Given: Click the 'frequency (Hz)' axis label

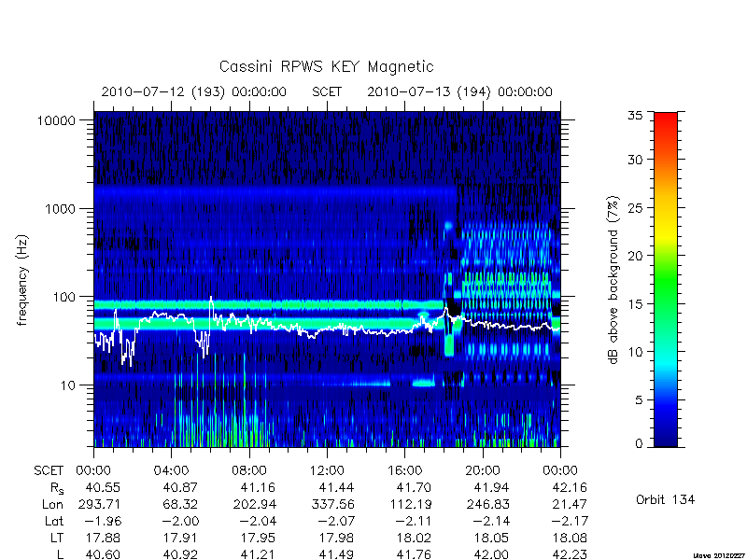Looking at the screenshot, I should (x=22, y=280).
